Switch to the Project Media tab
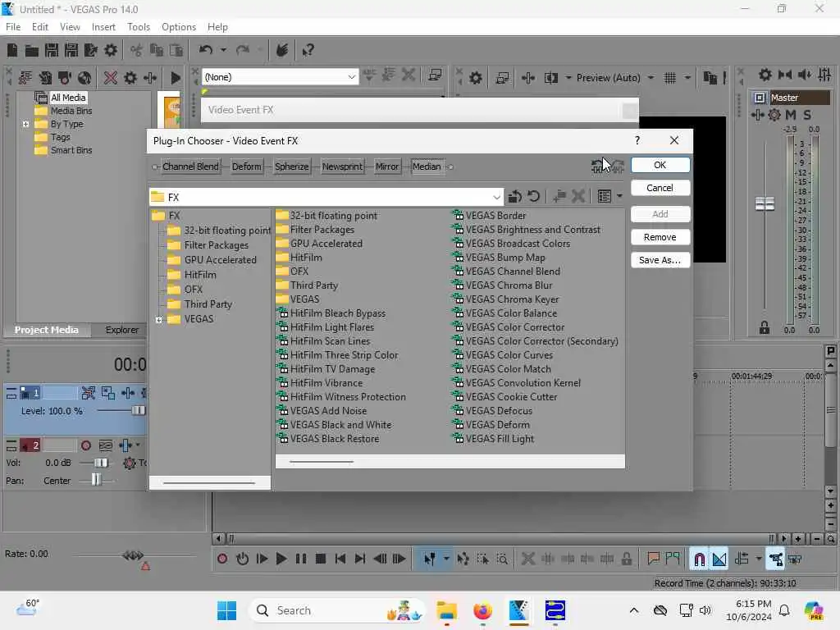 (x=46, y=330)
